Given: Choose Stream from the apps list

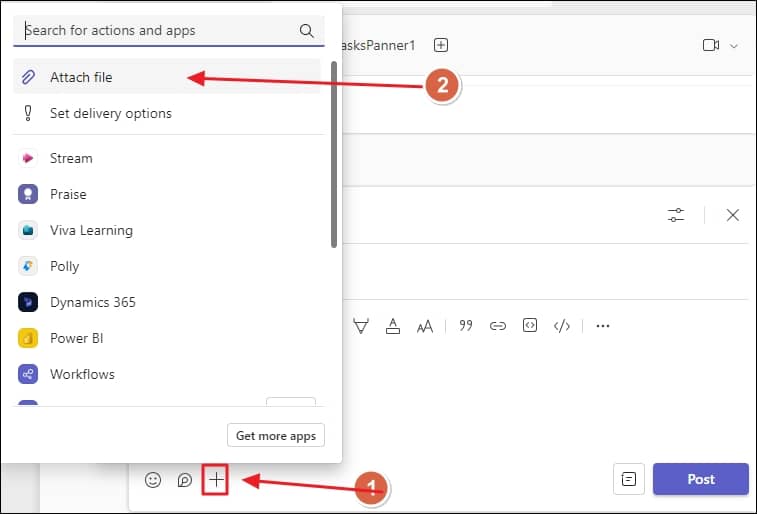Looking at the screenshot, I should 167,158.
